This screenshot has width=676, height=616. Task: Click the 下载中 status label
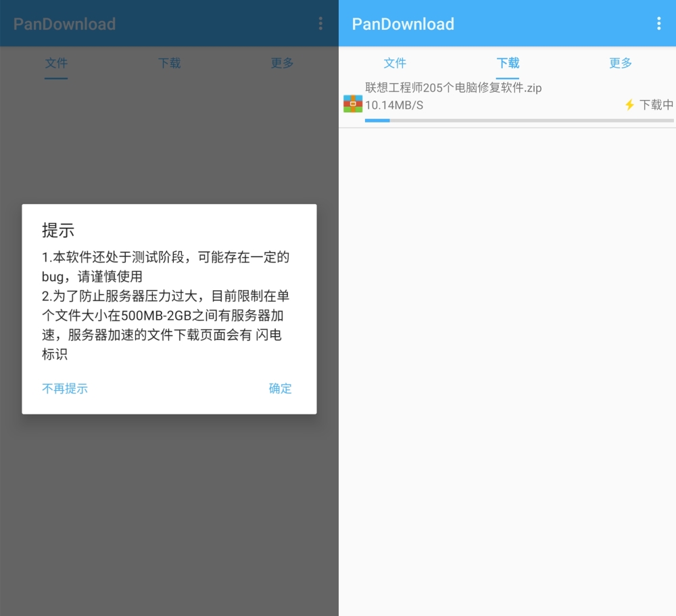(656, 105)
